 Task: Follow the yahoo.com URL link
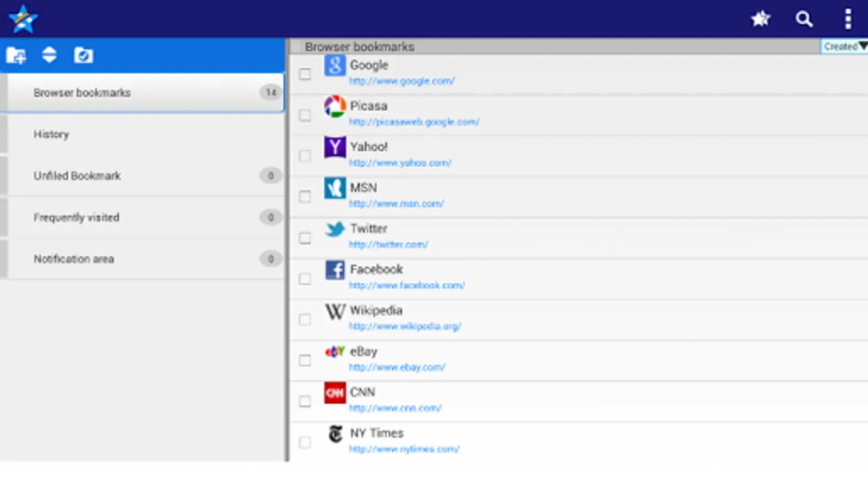pos(400,163)
